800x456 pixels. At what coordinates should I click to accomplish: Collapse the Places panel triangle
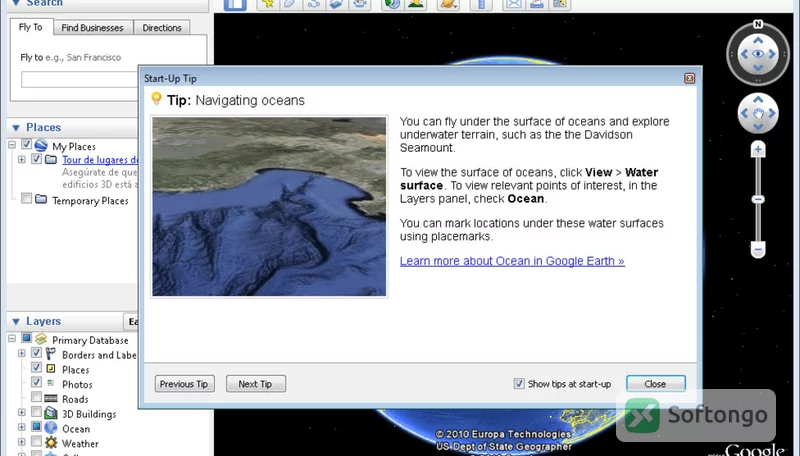click(16, 128)
